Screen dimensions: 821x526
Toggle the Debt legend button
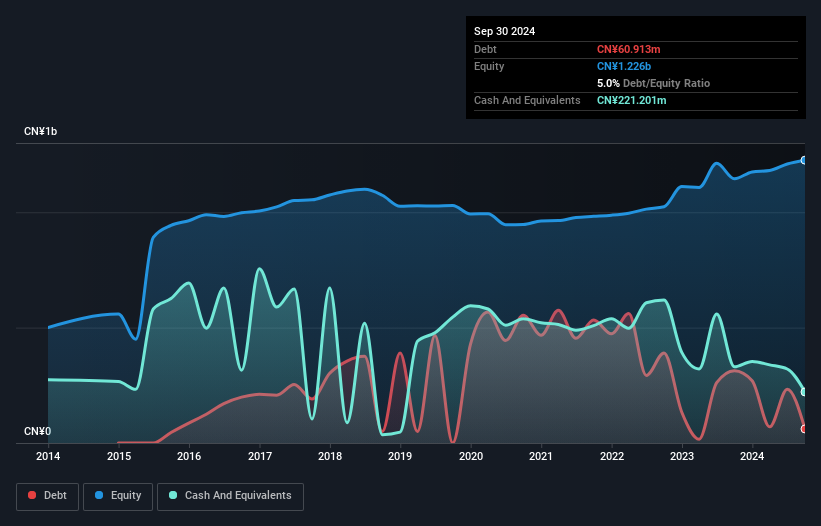coord(48,496)
